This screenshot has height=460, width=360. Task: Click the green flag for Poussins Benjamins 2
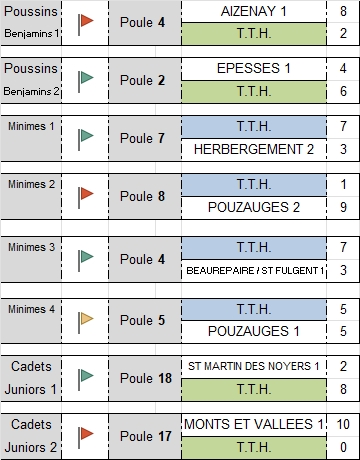tap(86, 82)
